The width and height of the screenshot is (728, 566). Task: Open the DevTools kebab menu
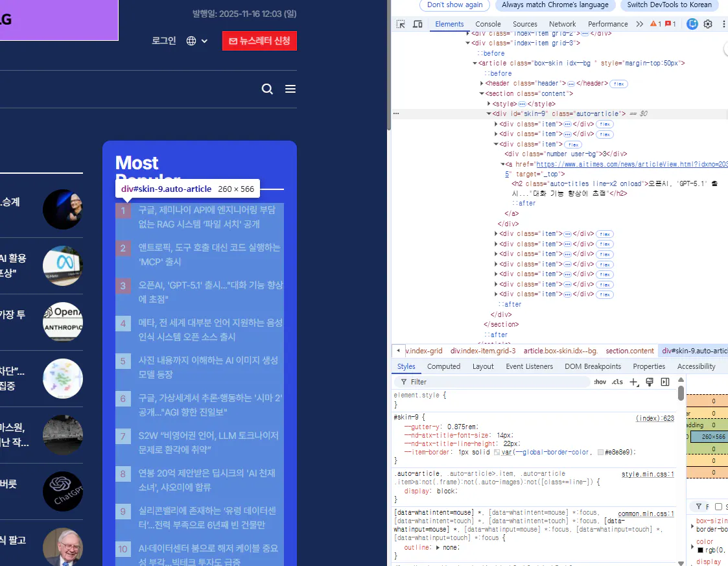pyautogui.click(x=724, y=24)
